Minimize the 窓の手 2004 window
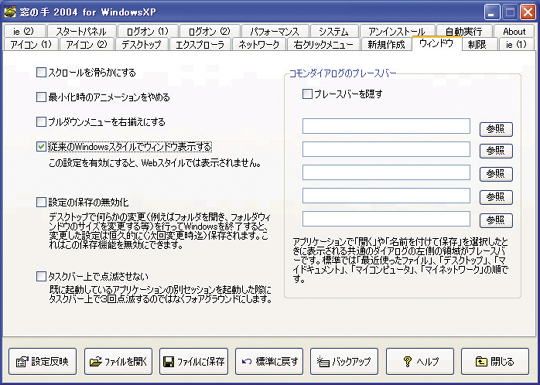This screenshot has width=540, height=385. (x=492, y=12)
